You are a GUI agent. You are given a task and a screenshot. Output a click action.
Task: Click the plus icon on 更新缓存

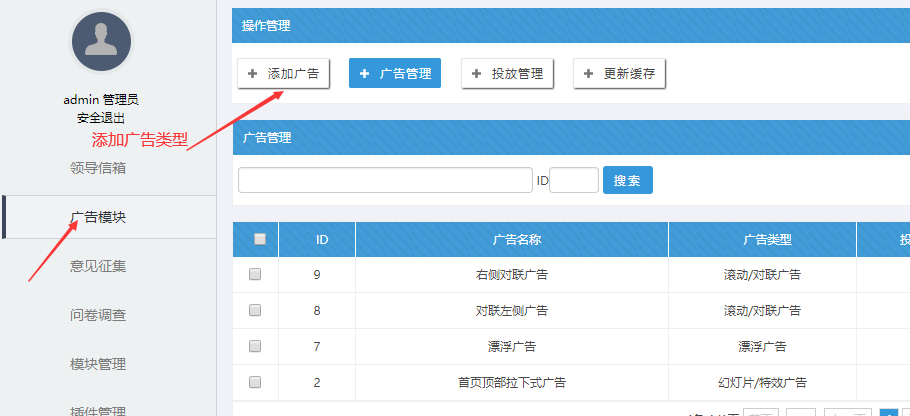pyautogui.click(x=588, y=74)
